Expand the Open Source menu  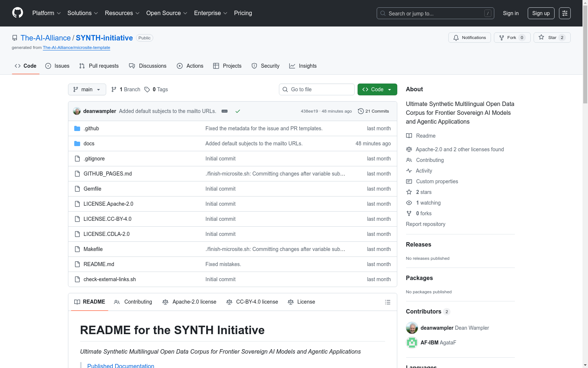(x=167, y=13)
